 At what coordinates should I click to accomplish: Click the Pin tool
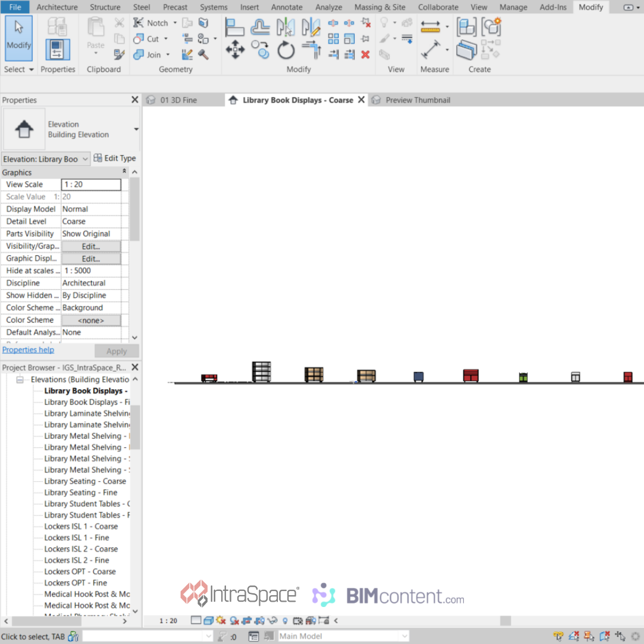[x=365, y=39]
